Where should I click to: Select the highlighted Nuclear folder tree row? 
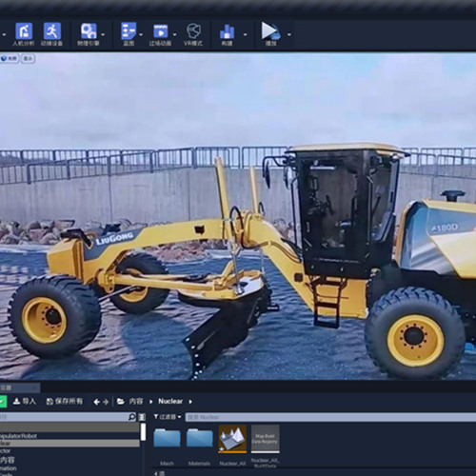click(x=69, y=444)
